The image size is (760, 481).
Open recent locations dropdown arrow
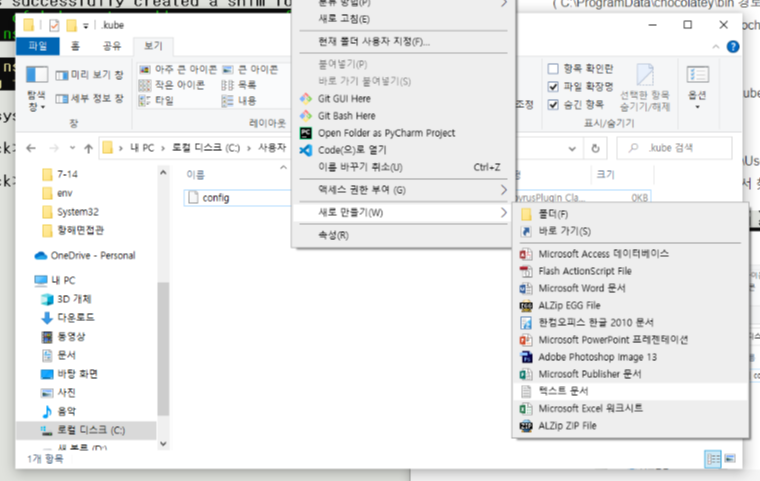pos(72,148)
